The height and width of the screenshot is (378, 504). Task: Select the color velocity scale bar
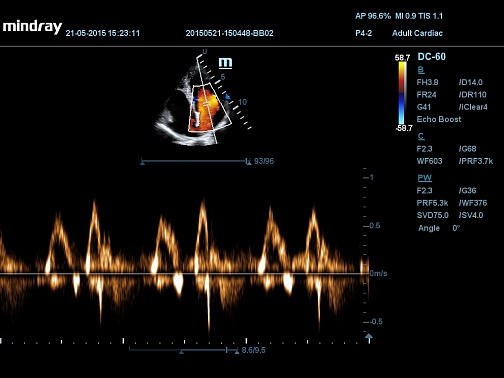(402, 93)
